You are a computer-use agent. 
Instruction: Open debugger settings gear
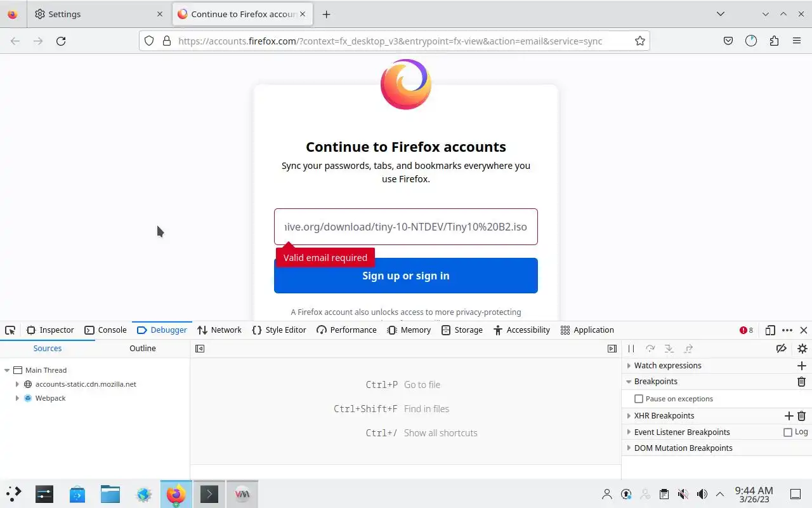[802, 349]
